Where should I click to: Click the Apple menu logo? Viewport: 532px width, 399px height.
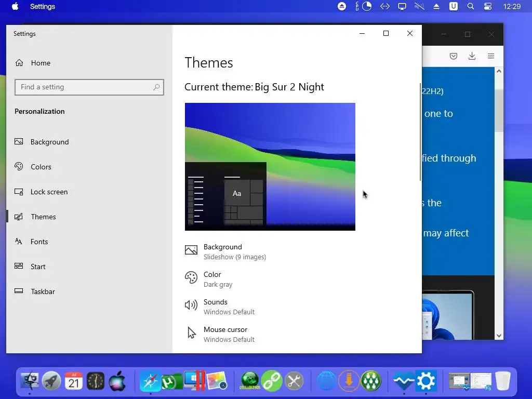pos(15,6)
